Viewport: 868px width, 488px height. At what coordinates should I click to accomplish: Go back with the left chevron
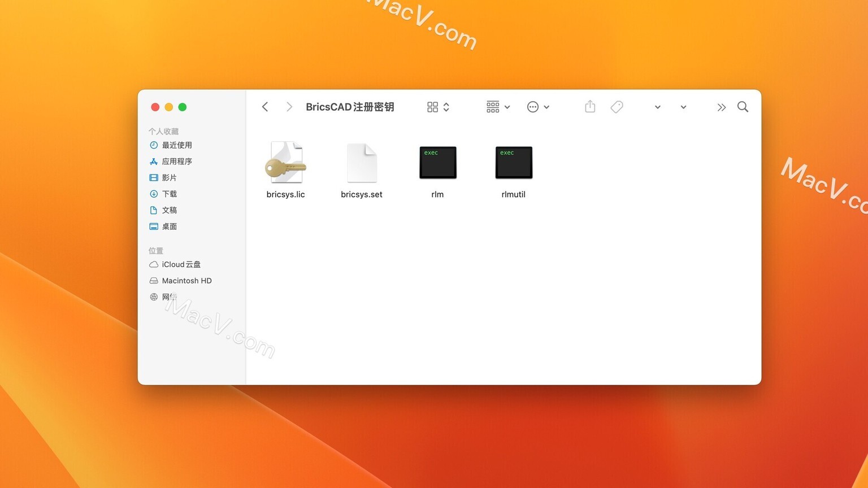click(265, 107)
